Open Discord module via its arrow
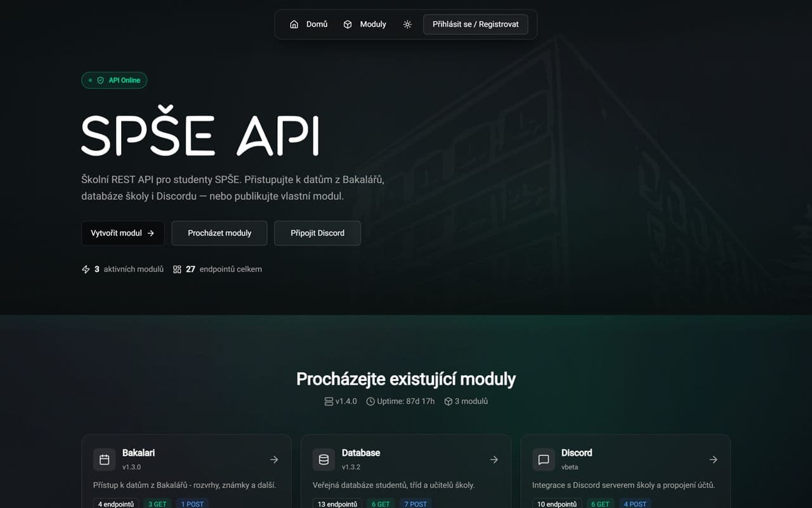Image resolution: width=812 pixels, height=508 pixels. pos(714,460)
